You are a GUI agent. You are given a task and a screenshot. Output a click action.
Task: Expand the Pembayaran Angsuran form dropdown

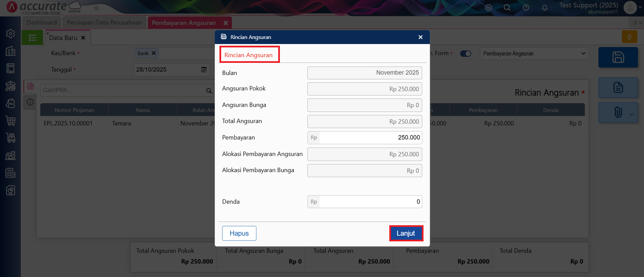(583, 53)
